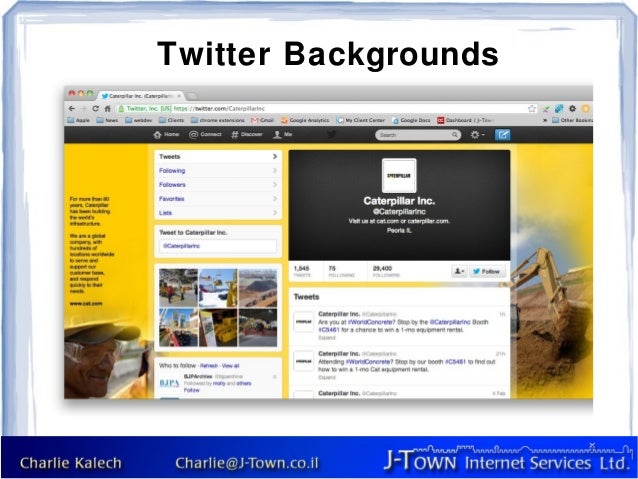Image resolution: width=638 pixels, height=479 pixels.
Task: Click the #C5461 hashtag in second tweet
Action: 455,361
